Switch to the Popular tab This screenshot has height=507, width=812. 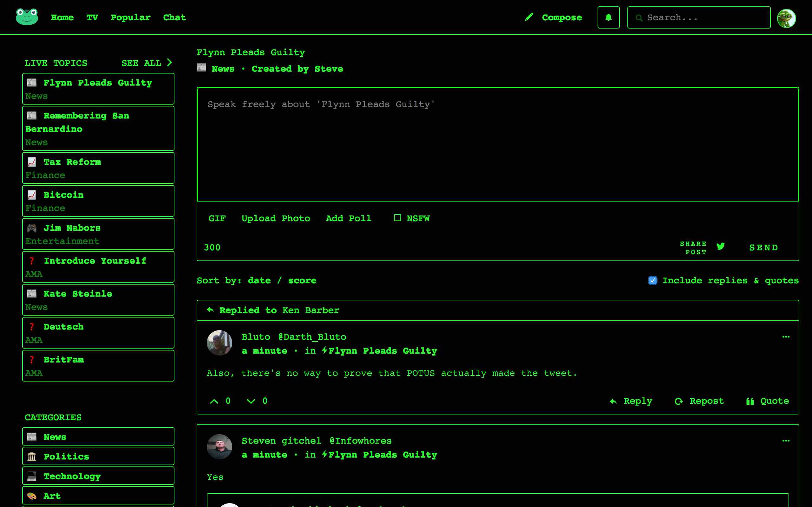point(131,17)
